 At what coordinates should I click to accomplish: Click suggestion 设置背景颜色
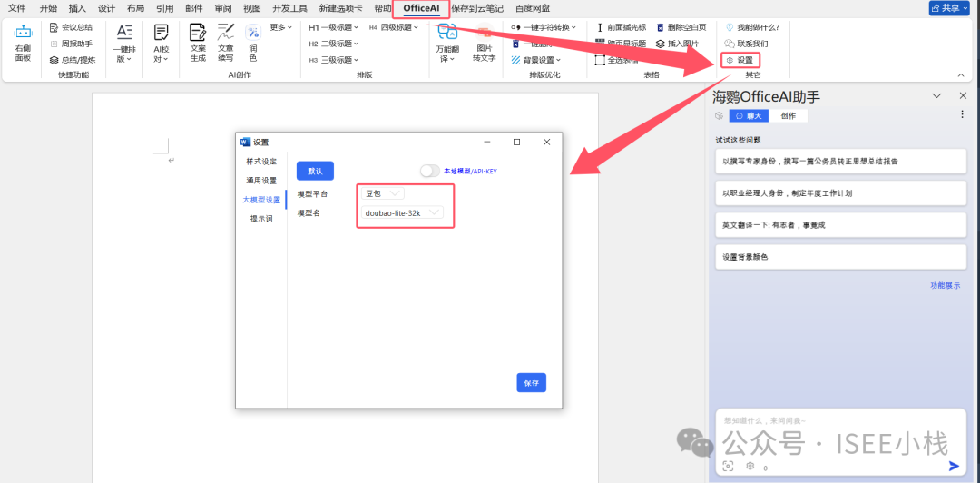pyautogui.click(x=840, y=257)
